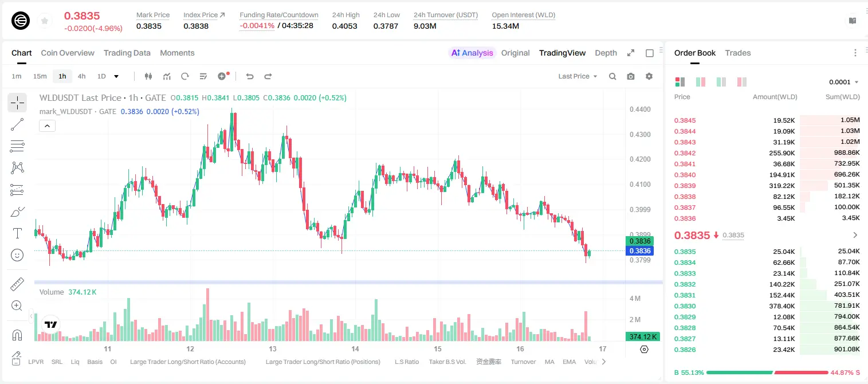Click the AI Analysis button
Viewport: 868px width, 384px height.
tap(472, 53)
